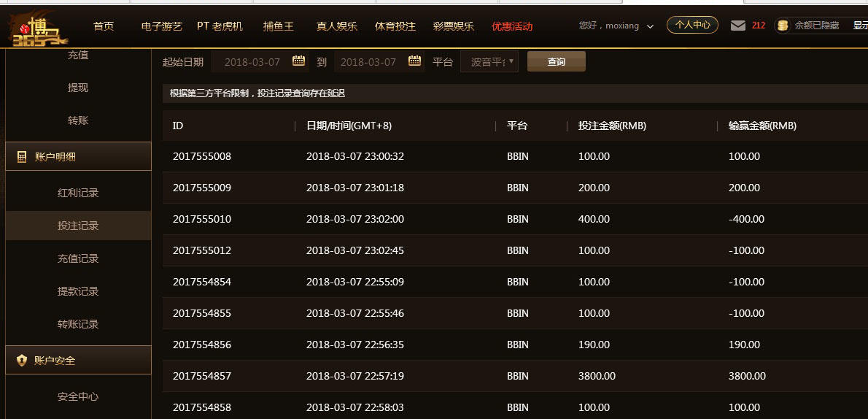Open 提现 in the sidebar
868x419 pixels.
[78, 88]
